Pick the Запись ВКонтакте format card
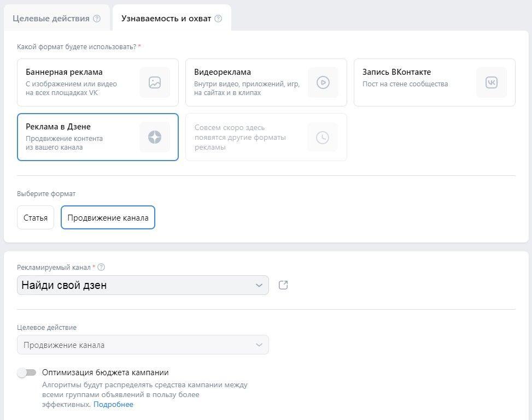This screenshot has width=532, height=420. (x=435, y=82)
